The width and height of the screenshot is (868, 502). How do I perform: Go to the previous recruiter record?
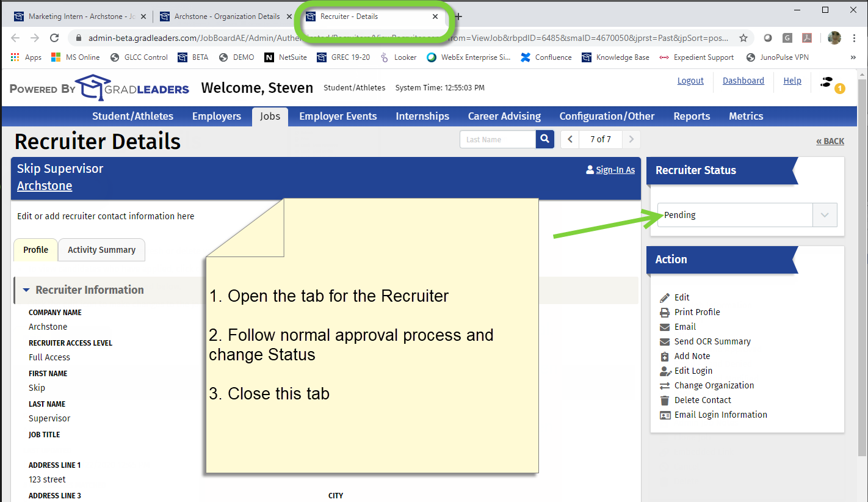tap(570, 139)
